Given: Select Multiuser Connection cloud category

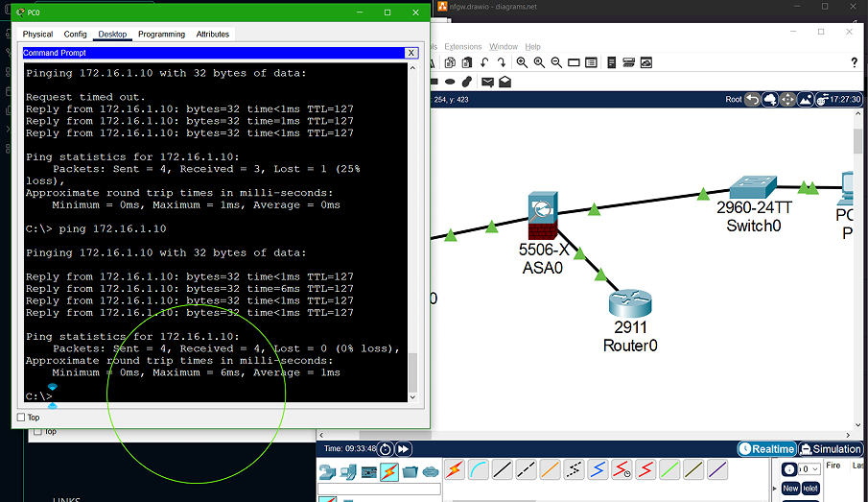Looking at the screenshot, I should pos(431,472).
